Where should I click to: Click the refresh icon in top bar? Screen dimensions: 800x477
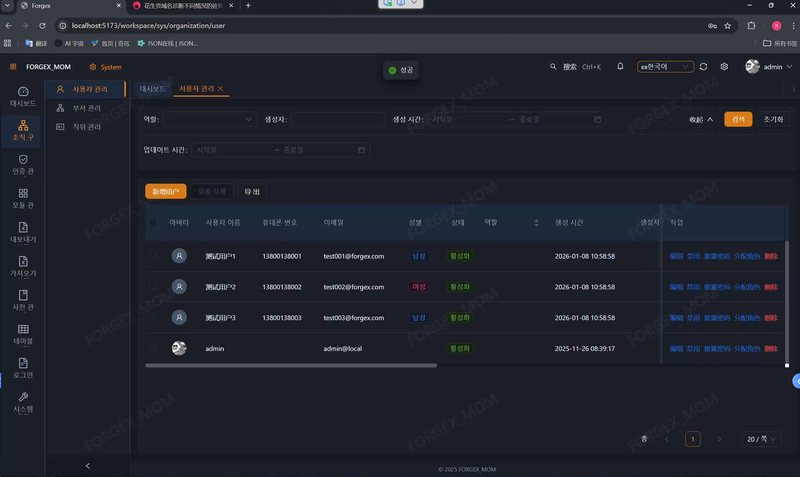[x=704, y=67]
